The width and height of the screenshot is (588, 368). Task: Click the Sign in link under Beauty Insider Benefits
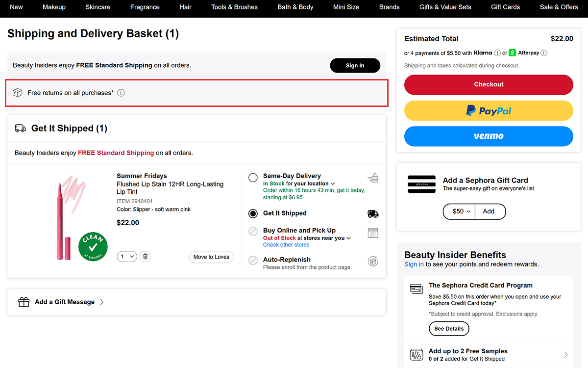[414, 264]
